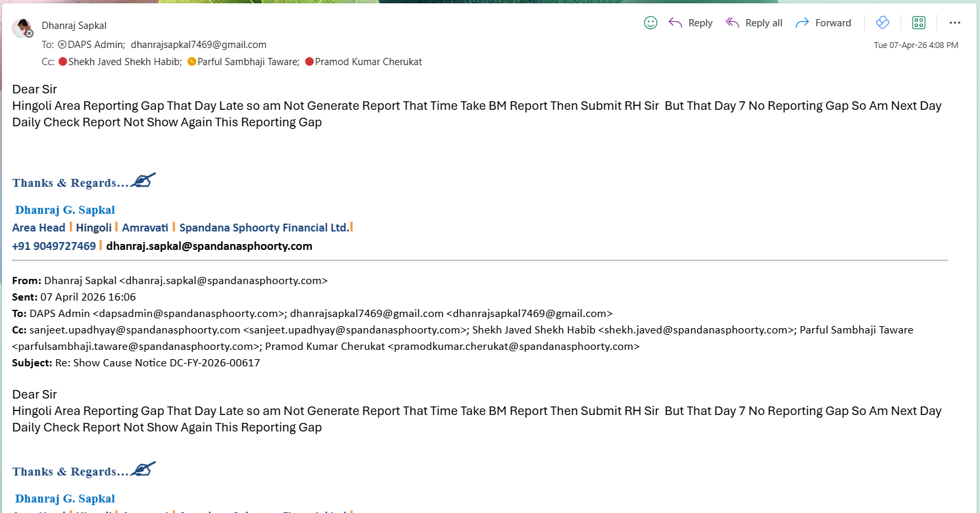This screenshot has height=513, width=980.
Task: Click the blue interlocking loops icon
Action: [x=883, y=23]
